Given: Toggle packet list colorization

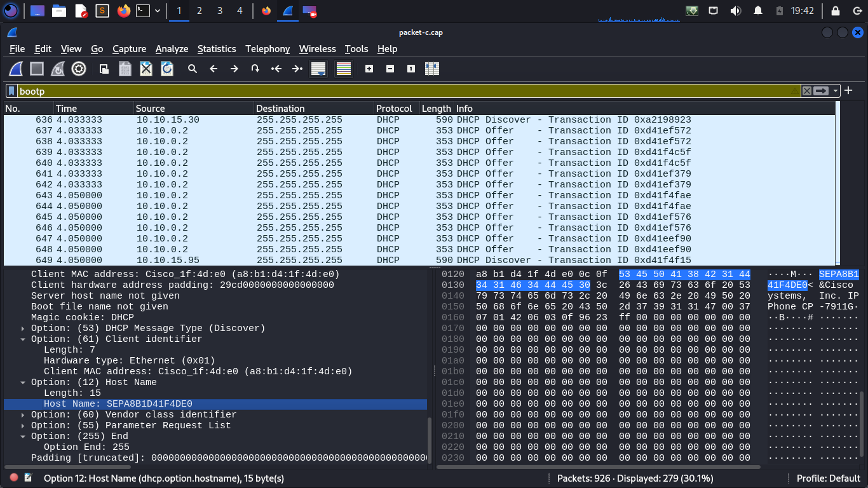Looking at the screenshot, I should click(344, 69).
